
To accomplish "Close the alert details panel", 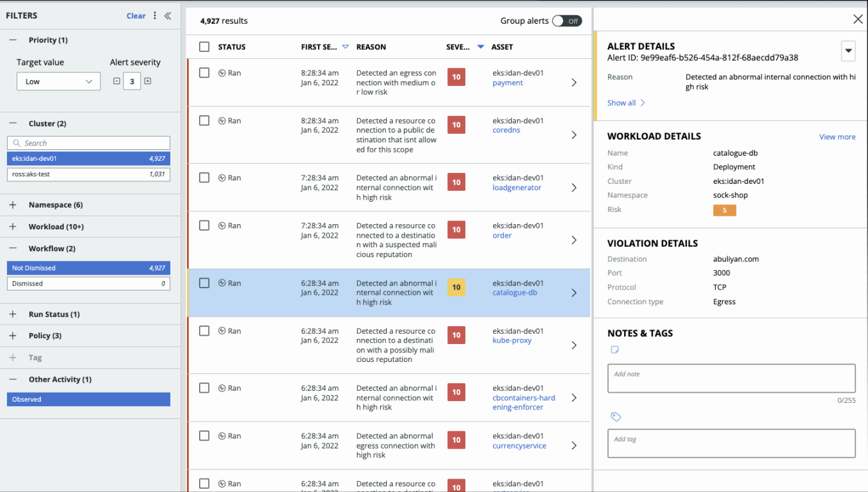I will coord(858,19).
